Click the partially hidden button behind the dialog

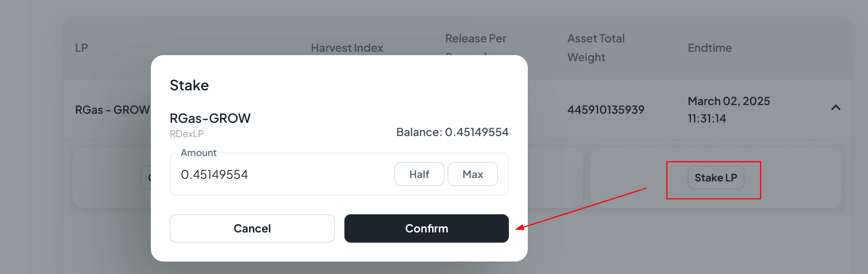[x=146, y=177]
